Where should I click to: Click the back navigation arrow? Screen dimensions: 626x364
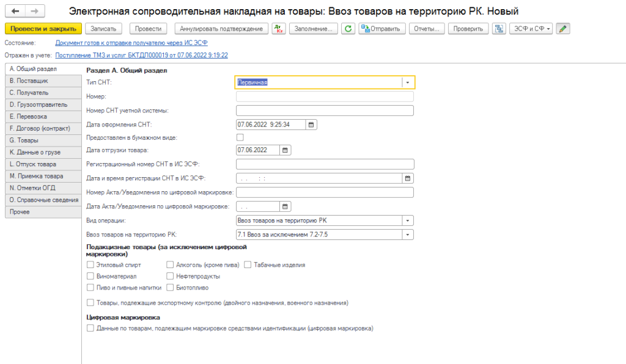click(x=15, y=12)
